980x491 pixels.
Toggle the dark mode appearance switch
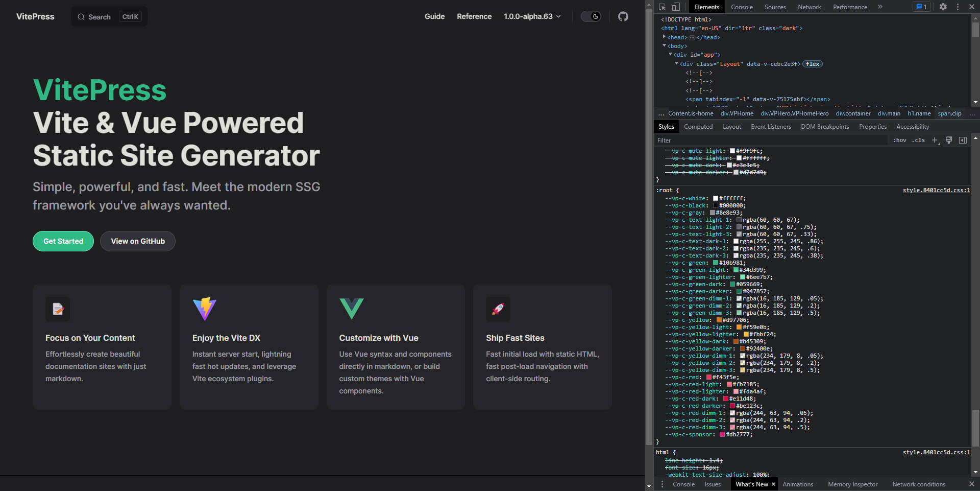[x=591, y=16]
